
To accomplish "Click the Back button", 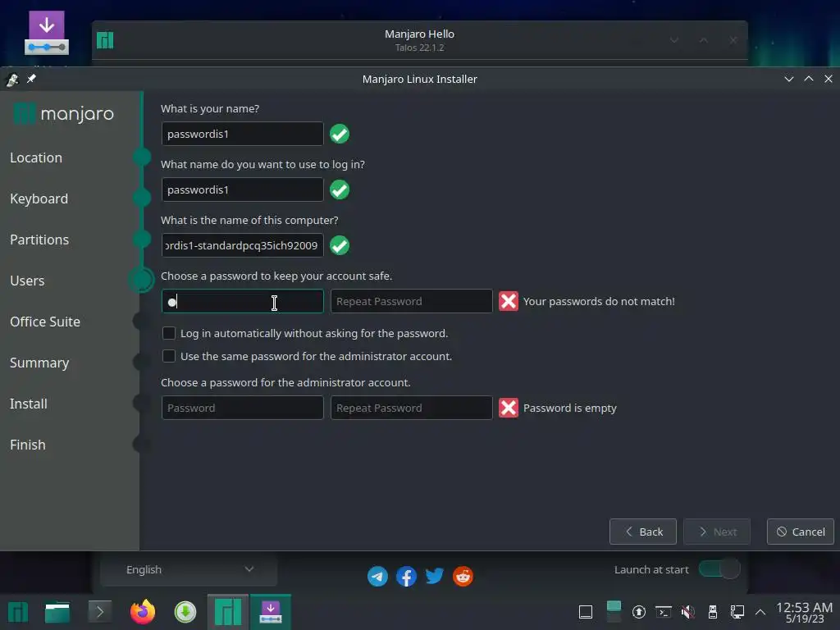I will [x=643, y=532].
